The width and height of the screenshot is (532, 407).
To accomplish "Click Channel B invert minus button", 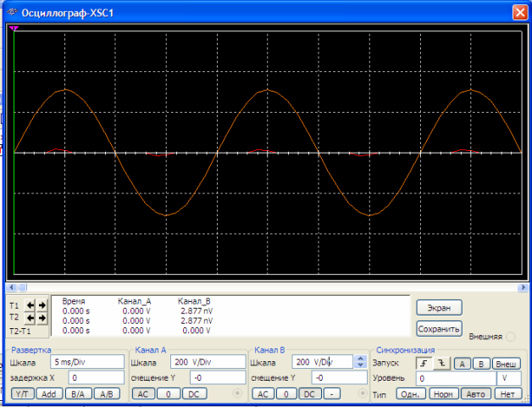I will coord(332,394).
